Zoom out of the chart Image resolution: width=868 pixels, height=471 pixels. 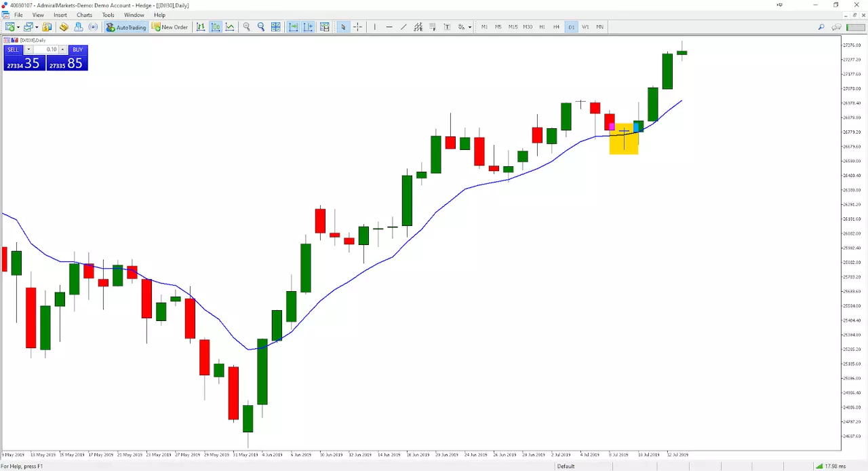pyautogui.click(x=261, y=27)
